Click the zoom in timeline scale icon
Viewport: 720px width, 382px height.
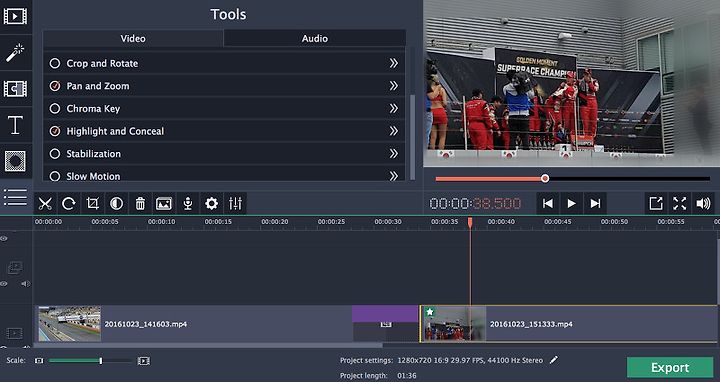pos(144,361)
